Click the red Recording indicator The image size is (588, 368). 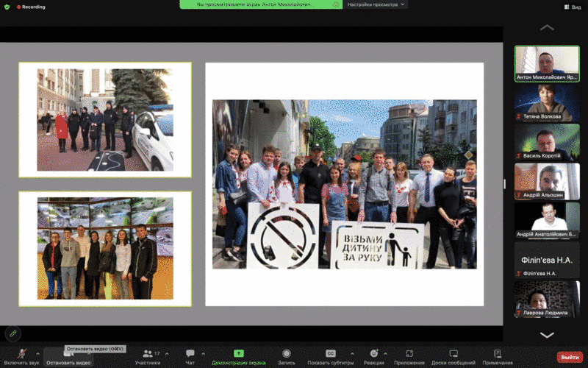pos(31,7)
